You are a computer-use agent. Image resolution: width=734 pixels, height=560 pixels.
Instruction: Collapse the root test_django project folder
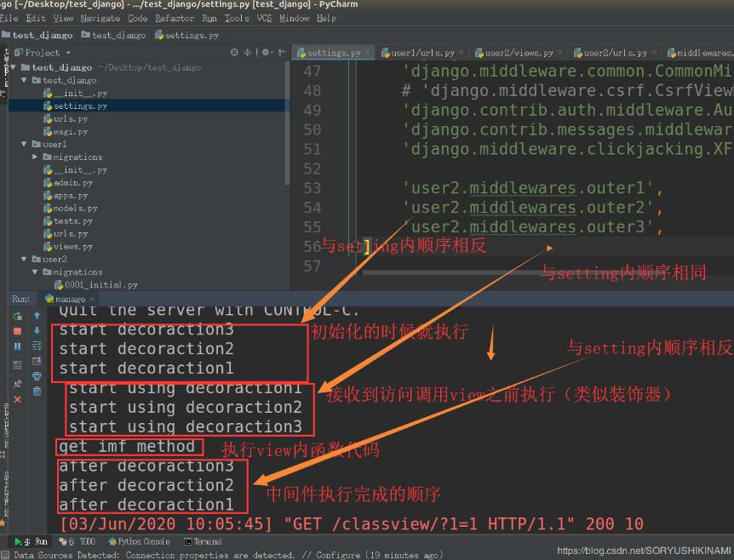(13, 67)
